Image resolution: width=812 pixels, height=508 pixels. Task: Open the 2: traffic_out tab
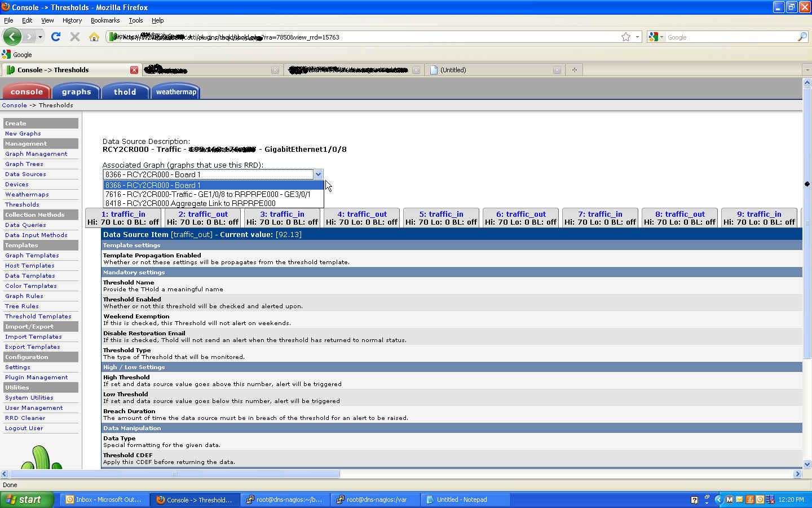coord(202,218)
